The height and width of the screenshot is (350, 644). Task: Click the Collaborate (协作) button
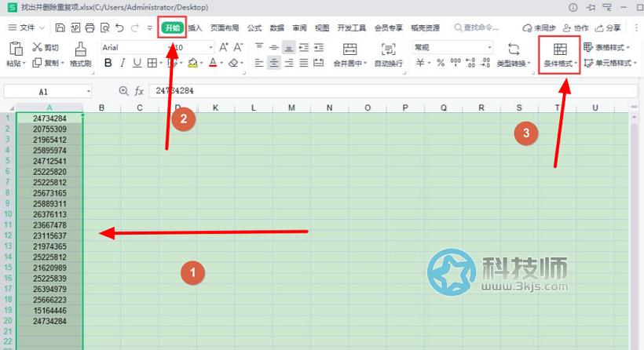tap(576, 28)
